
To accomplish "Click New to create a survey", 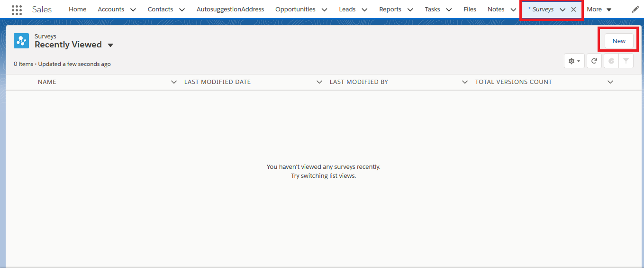I will point(619,41).
